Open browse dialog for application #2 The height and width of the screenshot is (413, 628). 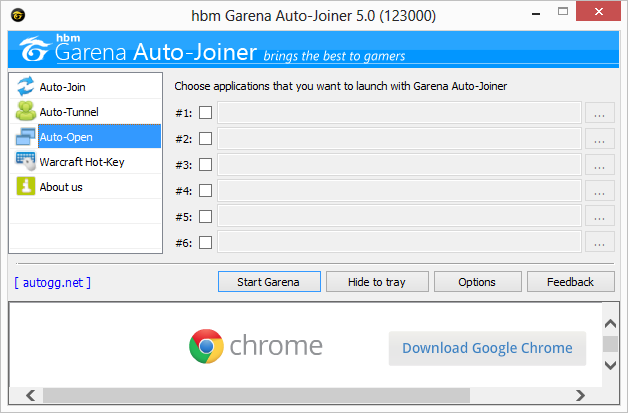click(600, 139)
